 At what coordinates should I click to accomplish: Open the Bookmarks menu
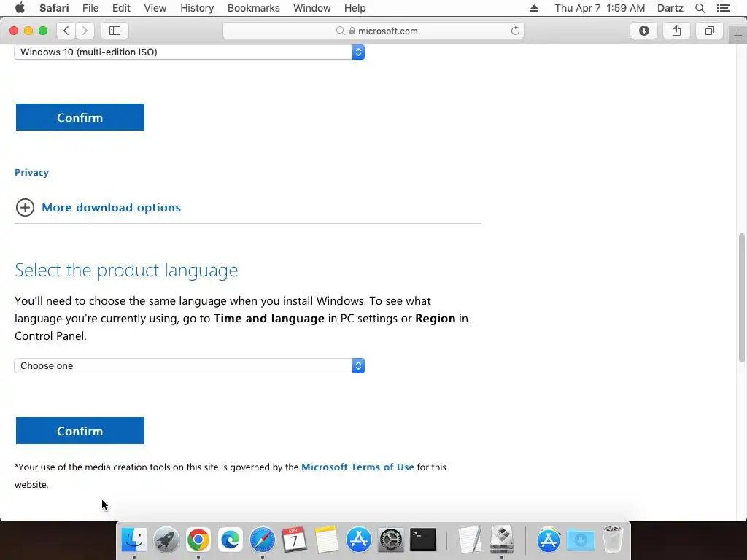[x=253, y=8]
